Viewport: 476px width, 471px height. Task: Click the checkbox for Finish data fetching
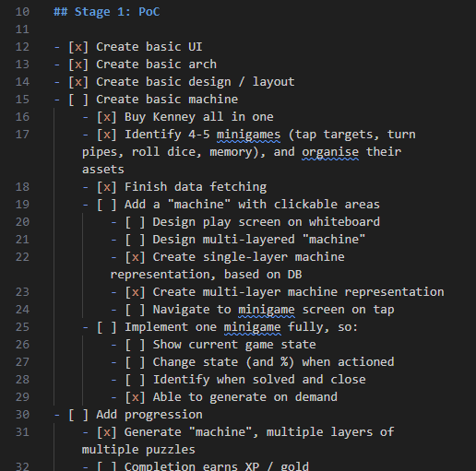pyautogui.click(x=107, y=187)
